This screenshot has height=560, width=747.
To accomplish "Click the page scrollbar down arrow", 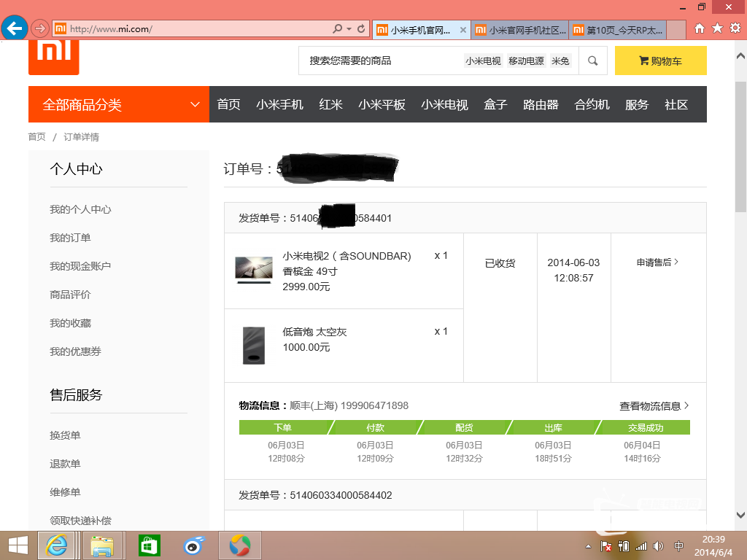I will click(x=741, y=515).
